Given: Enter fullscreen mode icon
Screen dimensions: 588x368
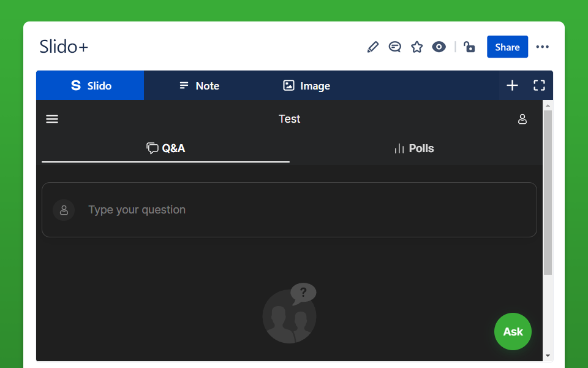Looking at the screenshot, I should [x=539, y=86].
